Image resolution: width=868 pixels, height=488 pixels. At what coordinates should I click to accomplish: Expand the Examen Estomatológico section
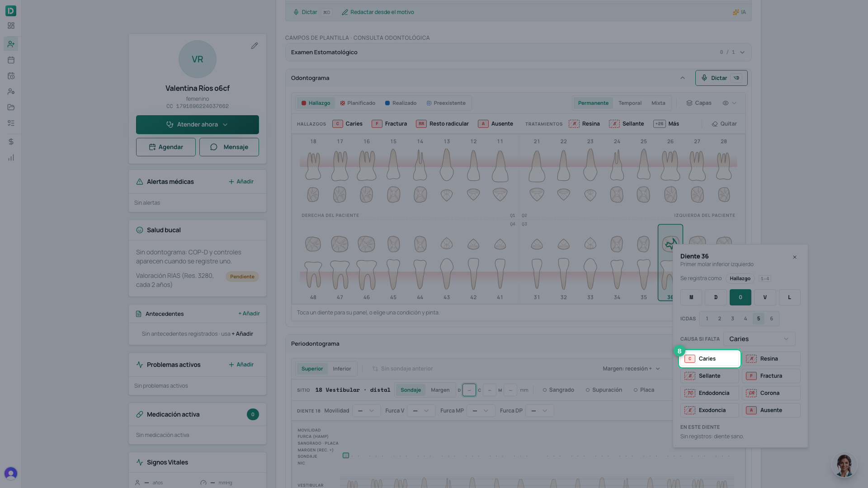pos(518,52)
